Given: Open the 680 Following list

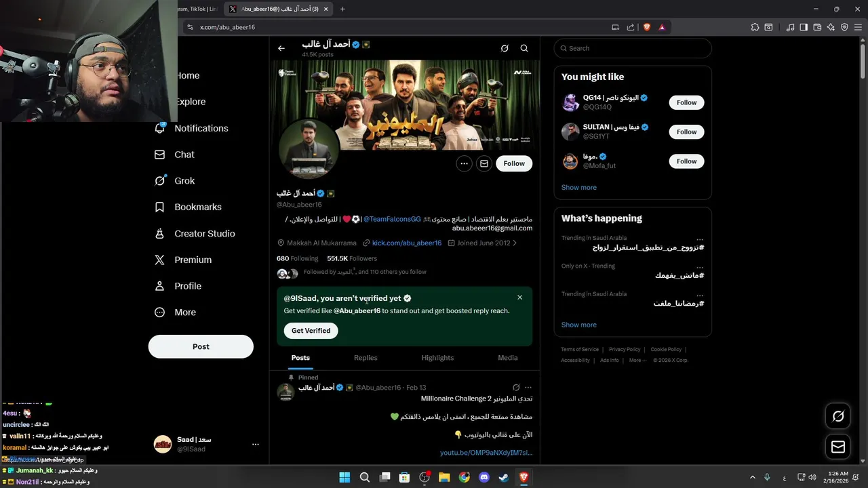Looking at the screenshot, I should [297, 258].
